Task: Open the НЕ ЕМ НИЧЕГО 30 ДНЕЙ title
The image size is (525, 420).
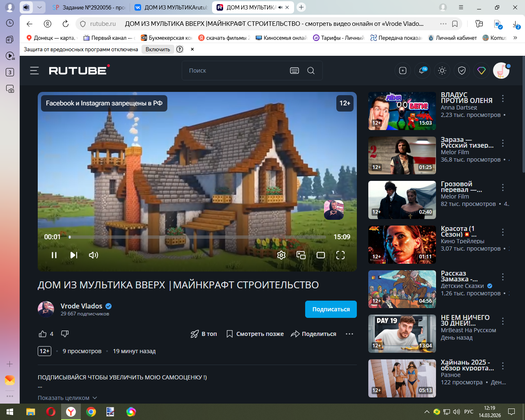Action: point(465,320)
